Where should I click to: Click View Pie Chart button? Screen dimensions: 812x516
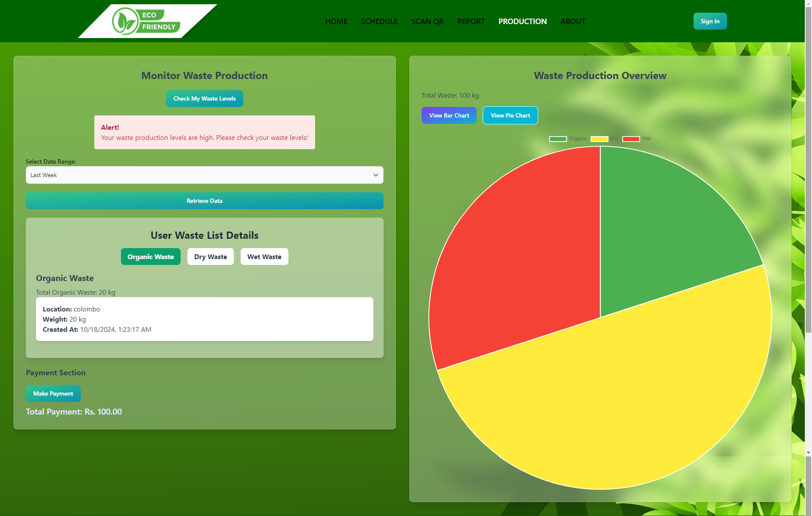click(510, 115)
